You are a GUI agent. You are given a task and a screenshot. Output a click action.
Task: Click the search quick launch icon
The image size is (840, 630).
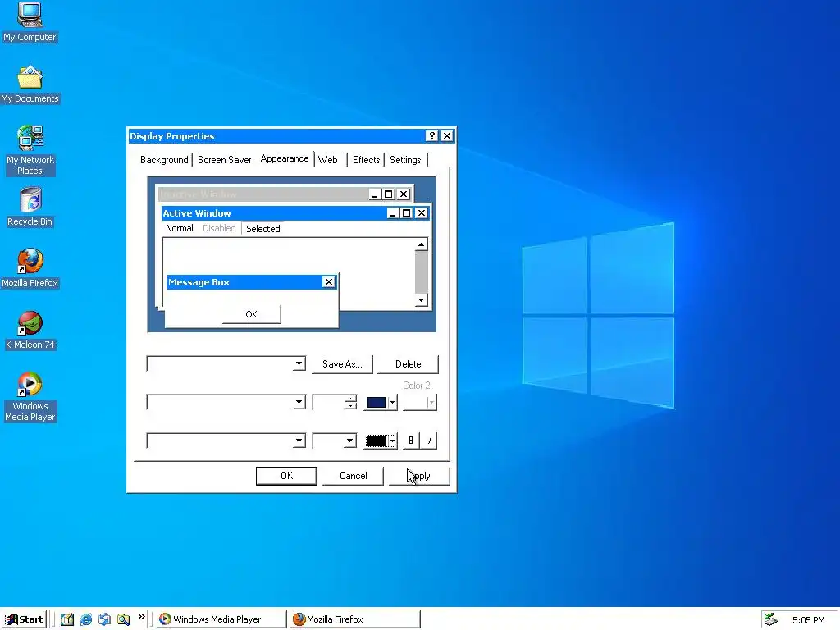click(x=123, y=619)
